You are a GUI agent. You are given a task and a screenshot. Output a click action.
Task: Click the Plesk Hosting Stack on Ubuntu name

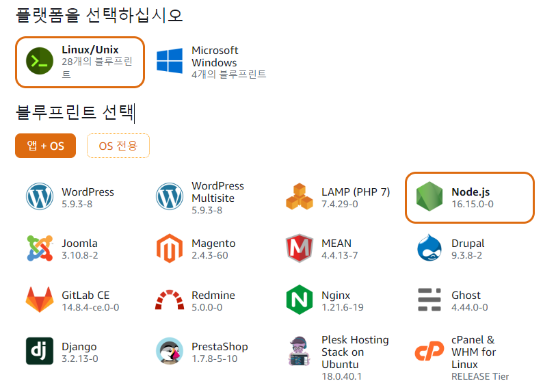coord(355,352)
